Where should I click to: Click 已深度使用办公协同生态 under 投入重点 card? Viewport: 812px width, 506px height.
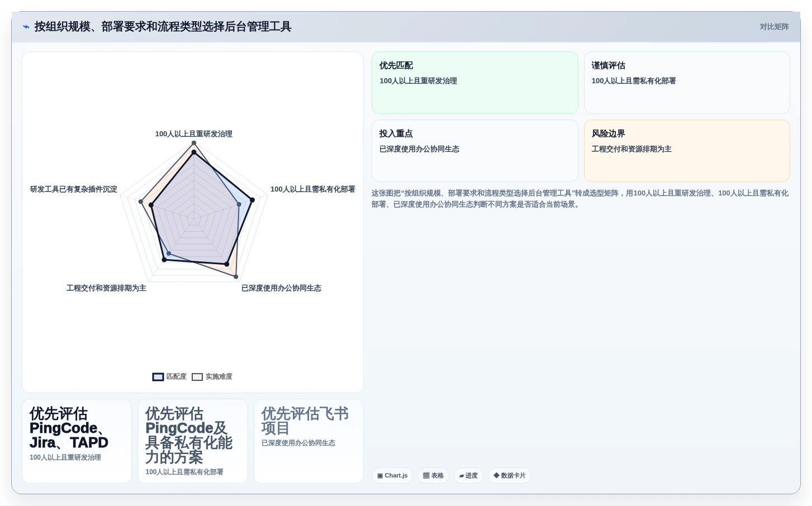[419, 149]
